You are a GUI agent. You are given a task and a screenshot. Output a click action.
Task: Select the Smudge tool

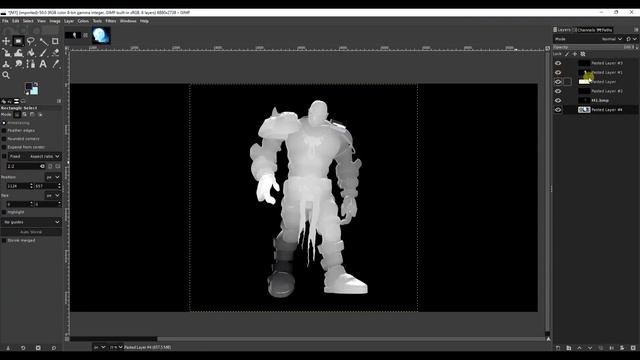18,64
